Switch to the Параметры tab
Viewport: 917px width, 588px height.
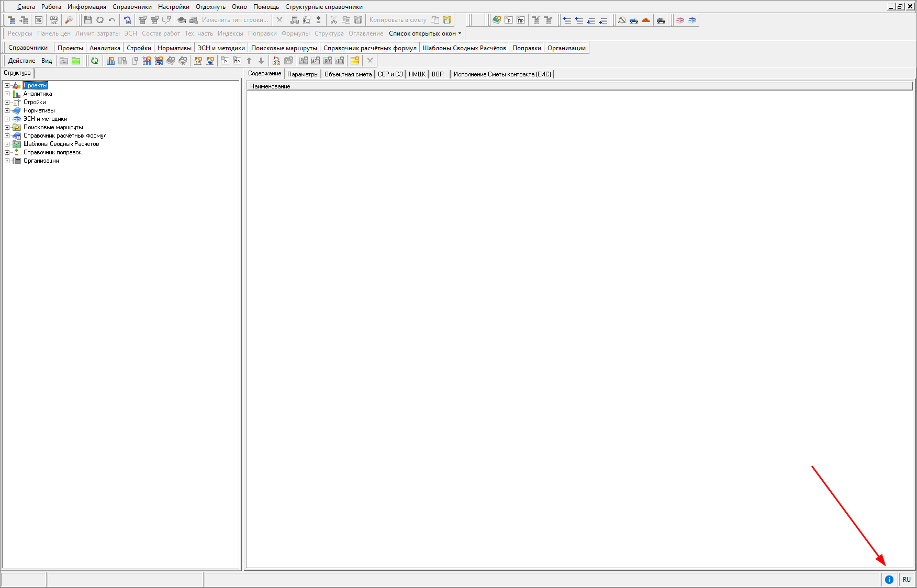click(303, 74)
